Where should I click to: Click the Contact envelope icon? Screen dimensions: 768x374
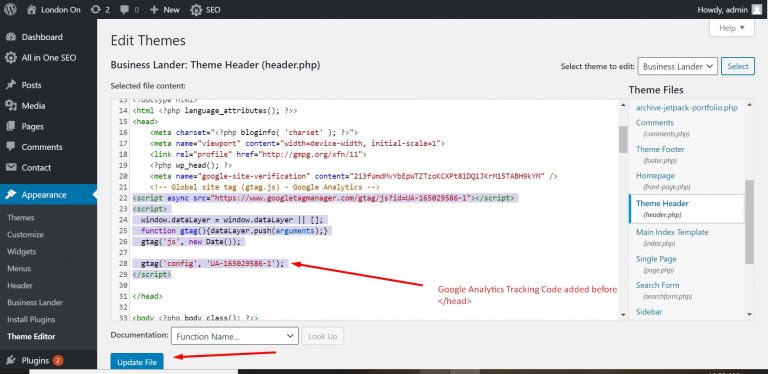tap(11, 167)
